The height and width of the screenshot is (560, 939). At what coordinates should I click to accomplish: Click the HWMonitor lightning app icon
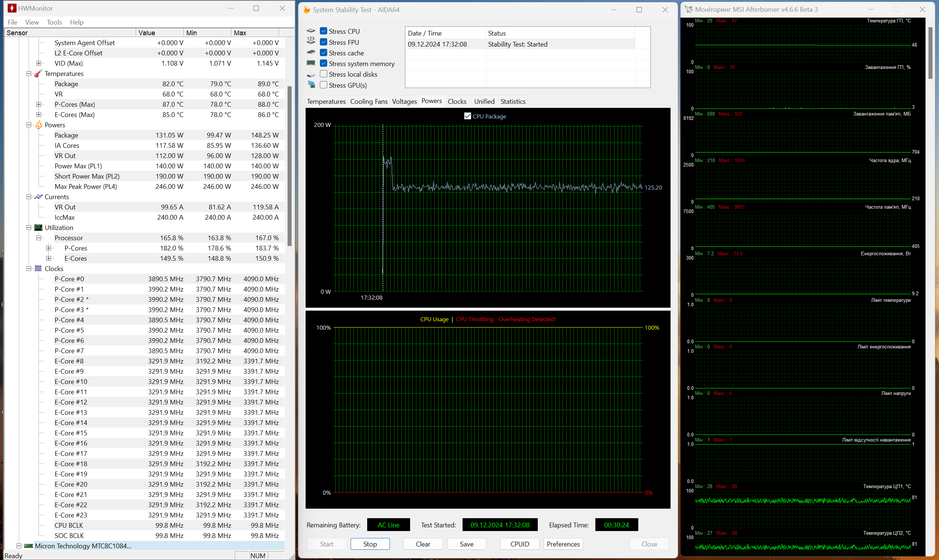[12, 8]
